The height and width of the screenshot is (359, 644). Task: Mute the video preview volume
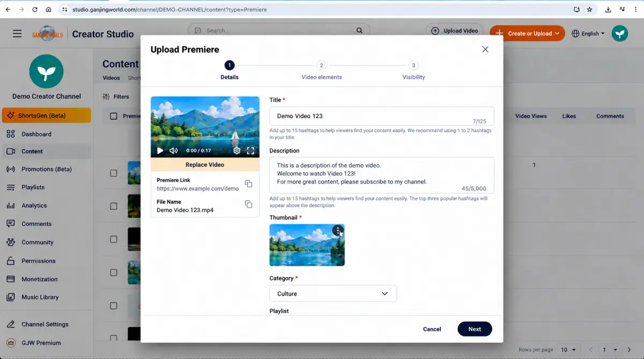173,151
